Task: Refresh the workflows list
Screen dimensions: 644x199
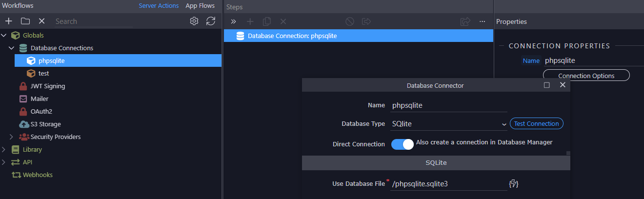Action: [x=211, y=21]
